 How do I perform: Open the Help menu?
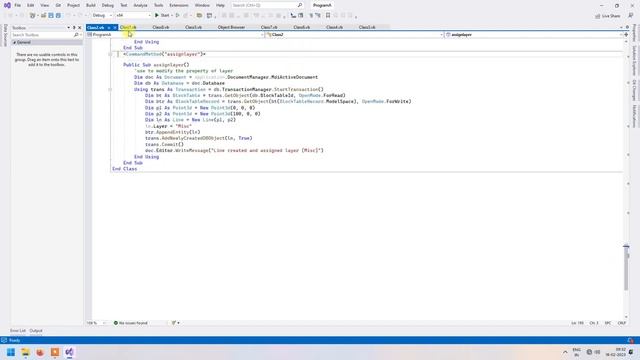[220, 5]
